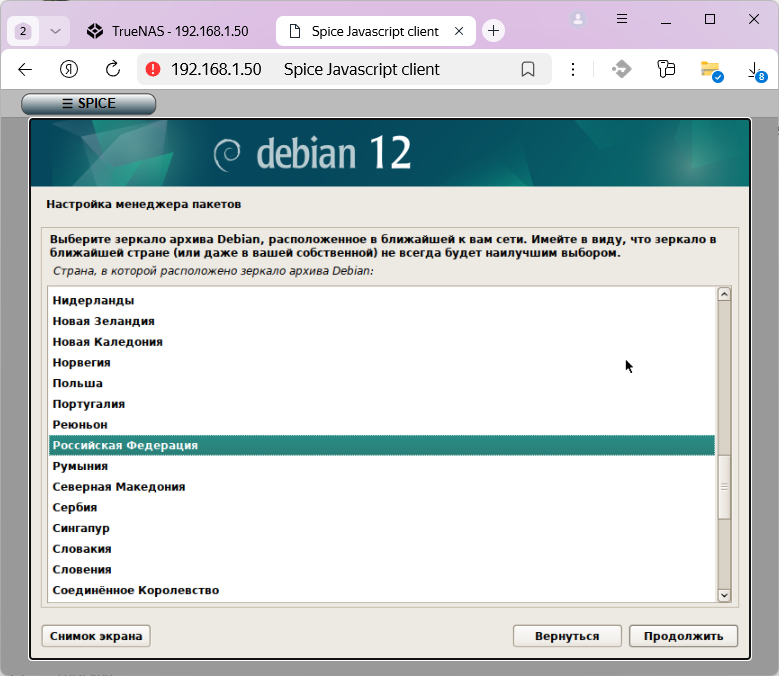Go back with the browser back arrow
The height and width of the screenshot is (676, 779).
coord(25,70)
